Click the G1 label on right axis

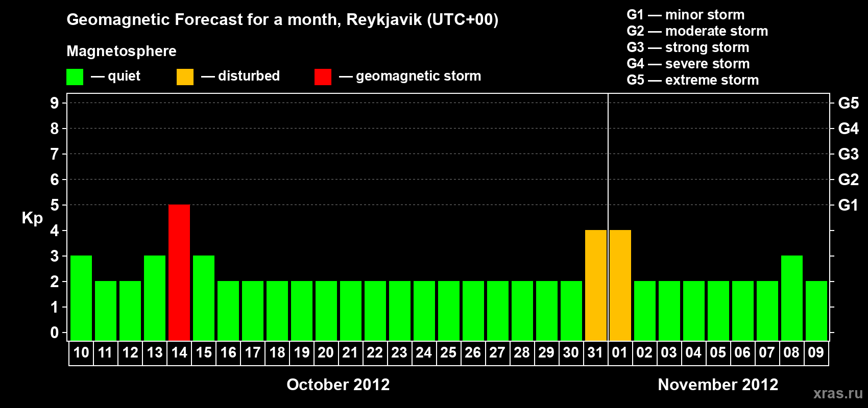point(848,205)
